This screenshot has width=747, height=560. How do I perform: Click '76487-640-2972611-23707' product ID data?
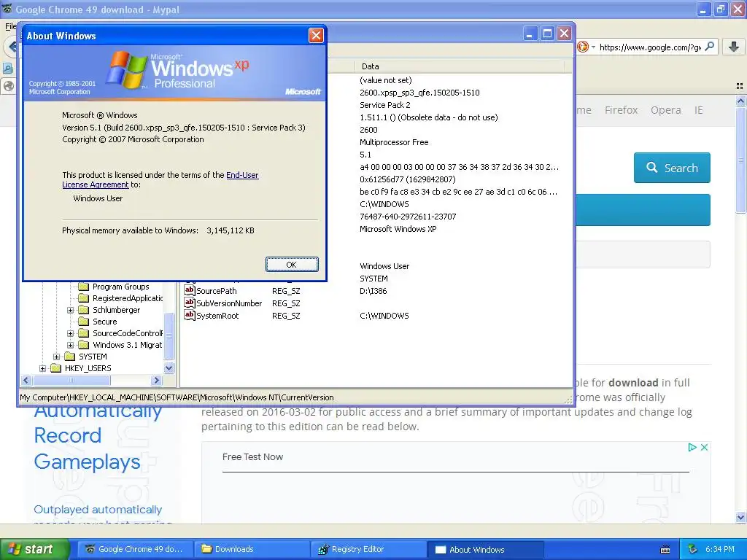(x=408, y=217)
